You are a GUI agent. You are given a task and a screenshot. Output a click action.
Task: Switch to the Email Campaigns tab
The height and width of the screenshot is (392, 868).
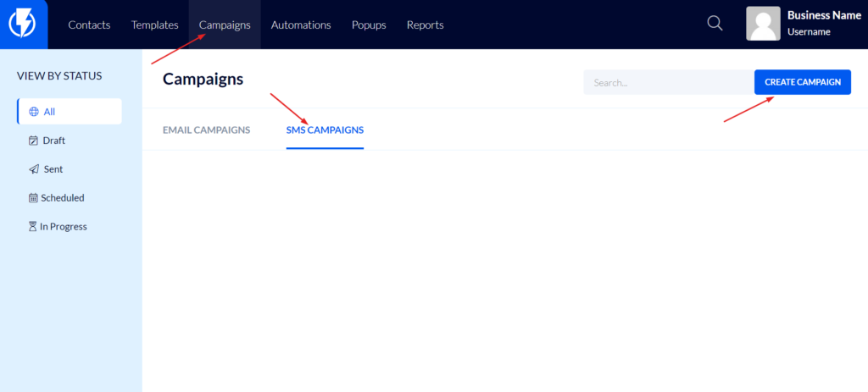tap(207, 130)
